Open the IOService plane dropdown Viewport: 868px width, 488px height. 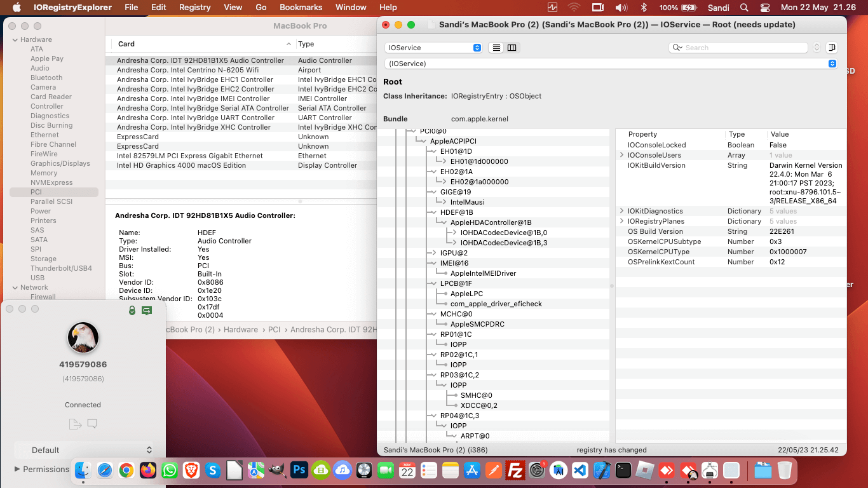pyautogui.click(x=433, y=48)
